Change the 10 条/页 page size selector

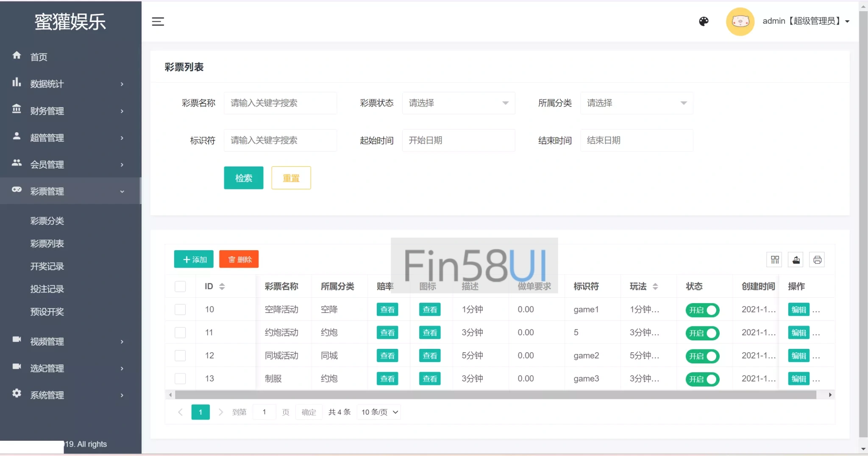point(379,412)
